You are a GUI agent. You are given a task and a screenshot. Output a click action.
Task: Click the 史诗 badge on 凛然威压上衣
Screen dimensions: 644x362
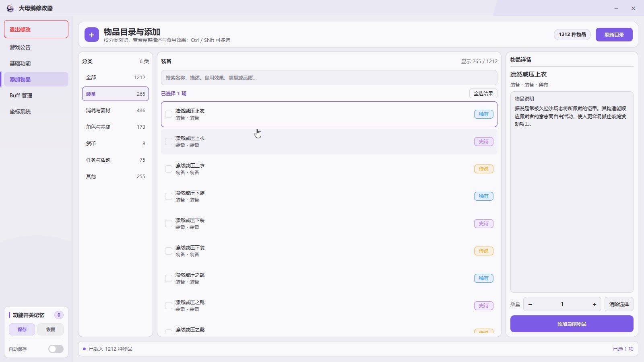point(483,142)
